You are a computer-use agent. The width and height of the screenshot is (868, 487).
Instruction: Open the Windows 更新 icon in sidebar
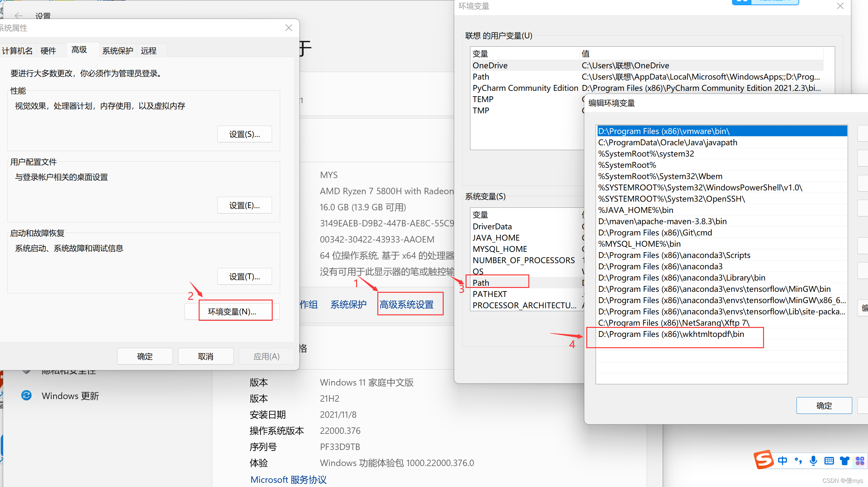(x=26, y=395)
